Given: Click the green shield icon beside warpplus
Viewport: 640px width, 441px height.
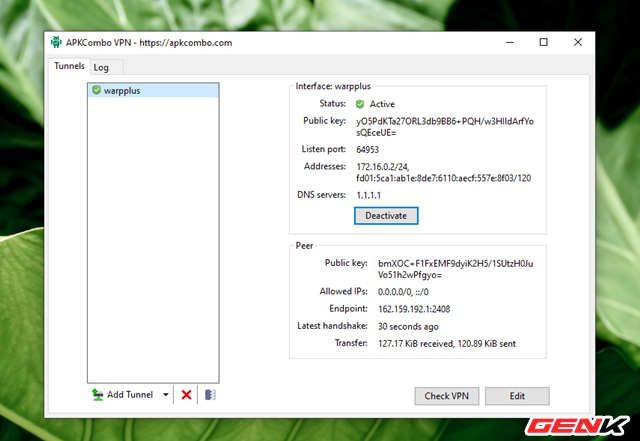Looking at the screenshot, I should pyautogui.click(x=96, y=90).
